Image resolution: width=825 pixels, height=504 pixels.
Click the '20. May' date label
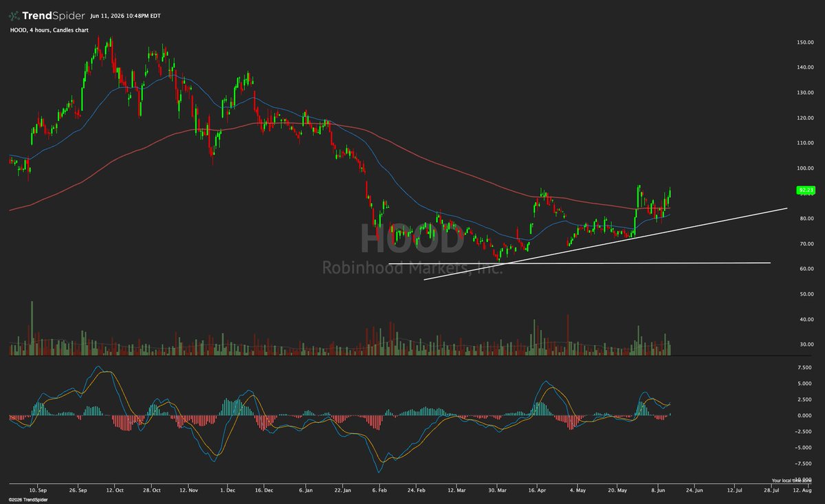pyautogui.click(x=618, y=492)
